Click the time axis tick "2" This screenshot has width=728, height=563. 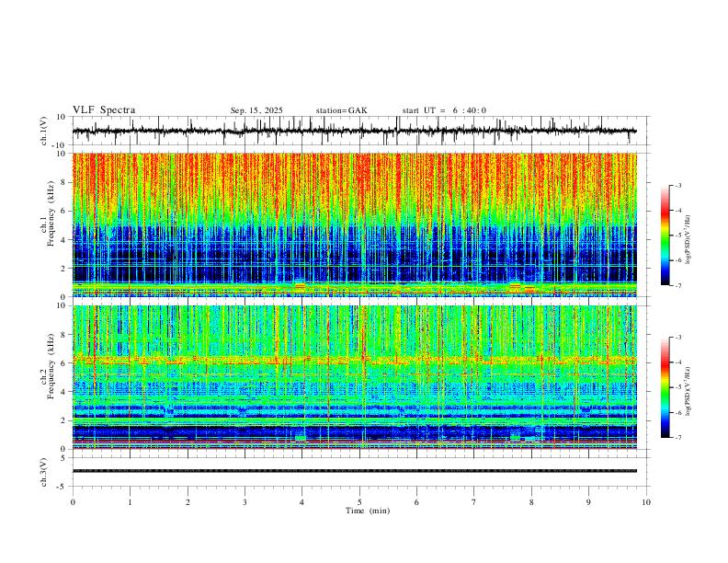tap(188, 502)
